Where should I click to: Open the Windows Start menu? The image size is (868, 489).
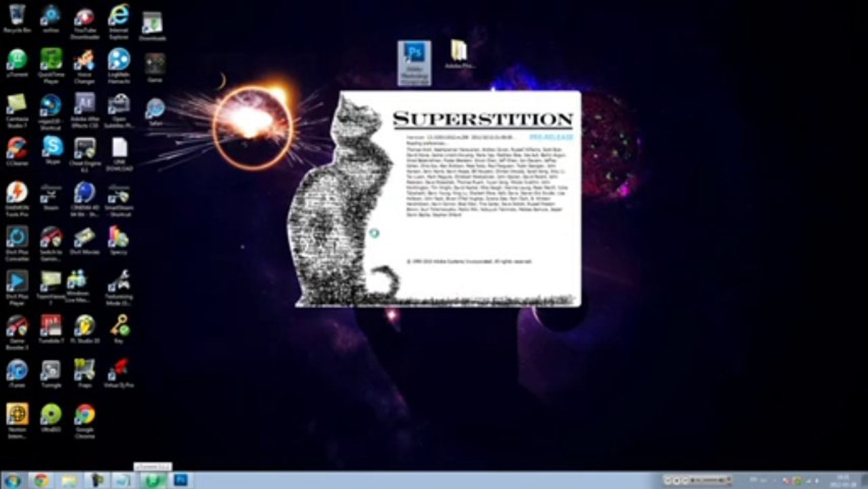click(12, 481)
